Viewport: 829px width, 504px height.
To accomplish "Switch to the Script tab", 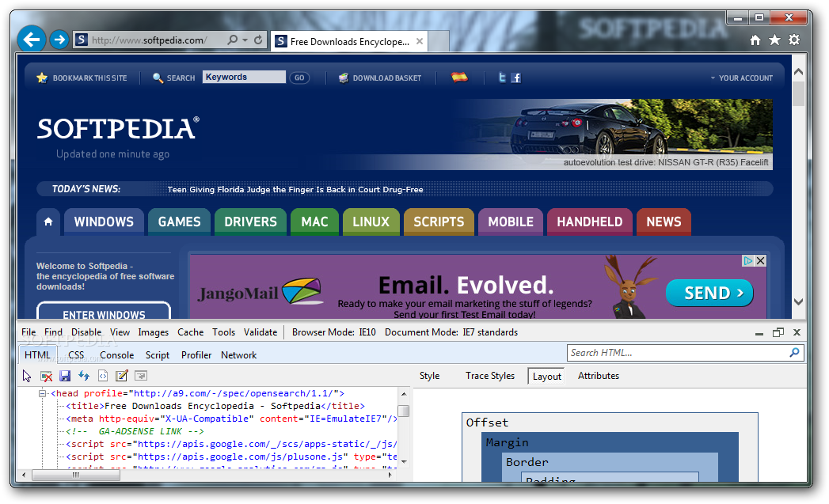I will (158, 355).
